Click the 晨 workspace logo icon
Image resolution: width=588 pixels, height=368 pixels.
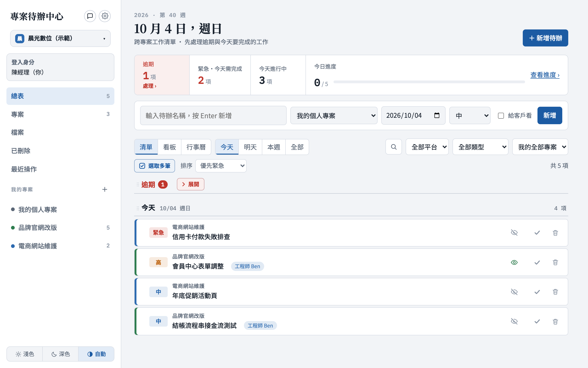pyautogui.click(x=20, y=38)
